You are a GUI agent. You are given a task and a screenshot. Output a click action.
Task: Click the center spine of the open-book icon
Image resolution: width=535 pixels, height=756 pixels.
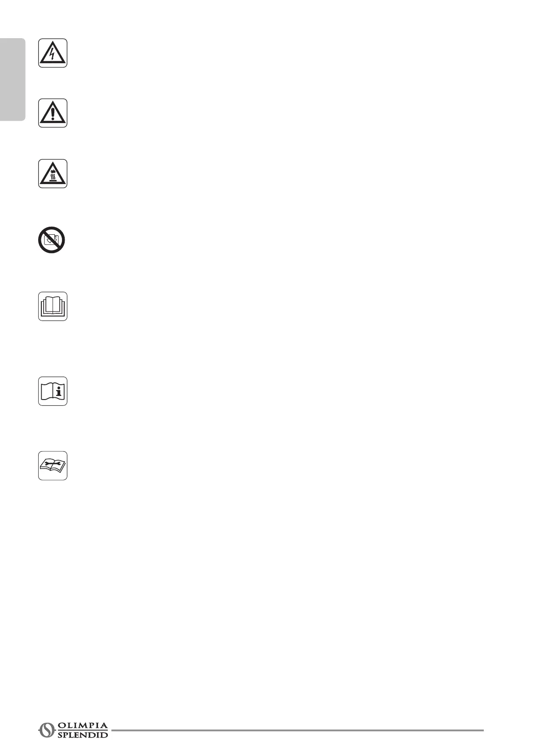53,306
